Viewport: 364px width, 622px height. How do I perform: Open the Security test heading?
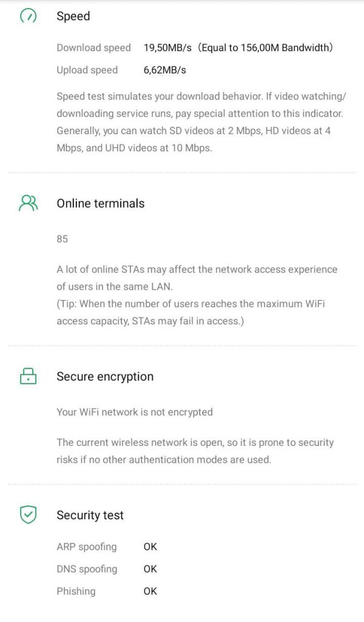(x=90, y=515)
